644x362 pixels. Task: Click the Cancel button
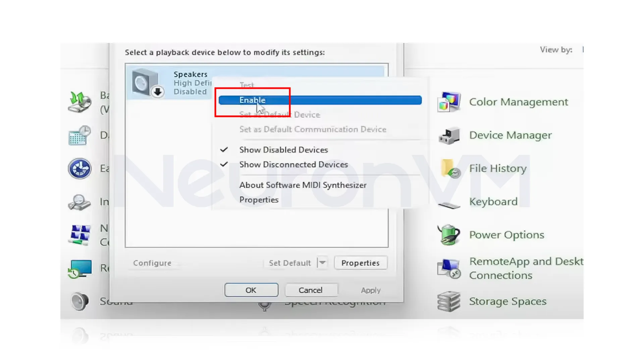click(311, 290)
